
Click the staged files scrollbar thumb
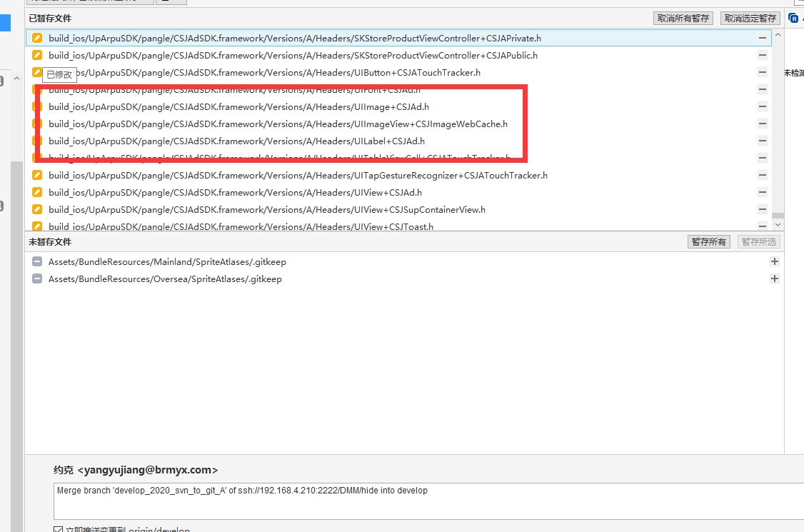pyautogui.click(x=778, y=216)
